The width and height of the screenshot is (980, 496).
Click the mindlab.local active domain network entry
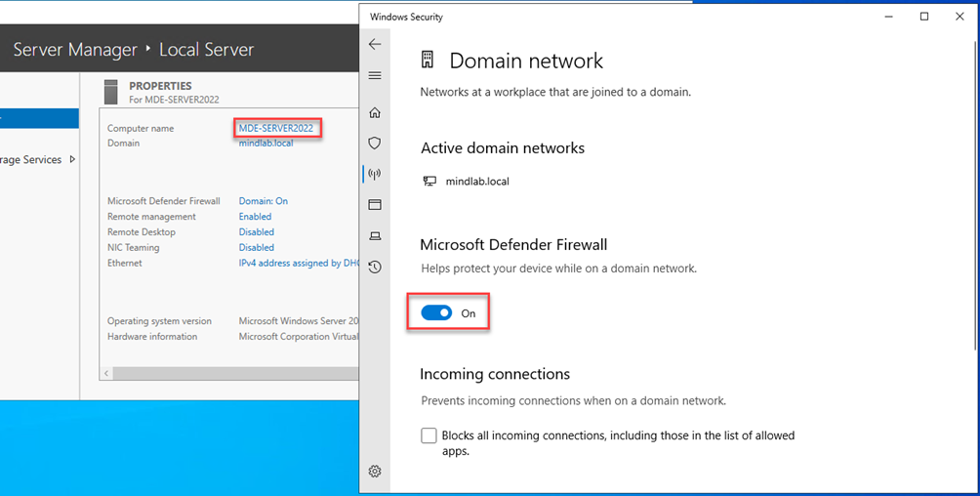[x=467, y=182]
